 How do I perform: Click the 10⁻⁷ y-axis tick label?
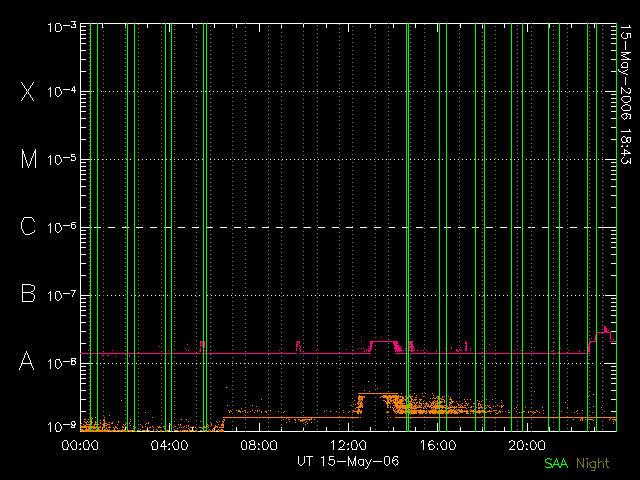(62, 295)
